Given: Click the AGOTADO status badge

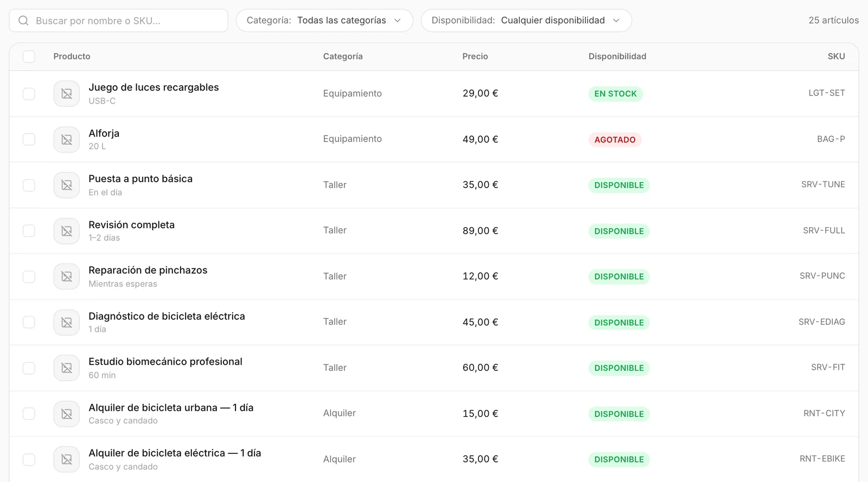Looking at the screenshot, I should [x=615, y=140].
